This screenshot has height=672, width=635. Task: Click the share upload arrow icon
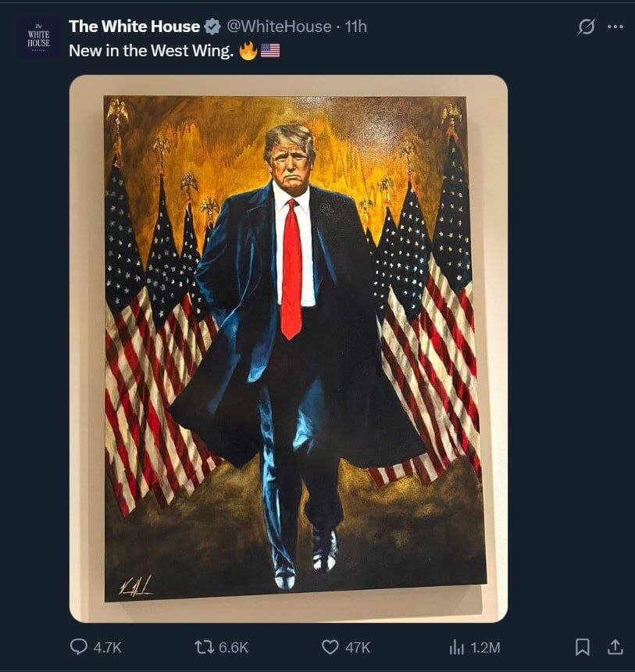click(615, 647)
